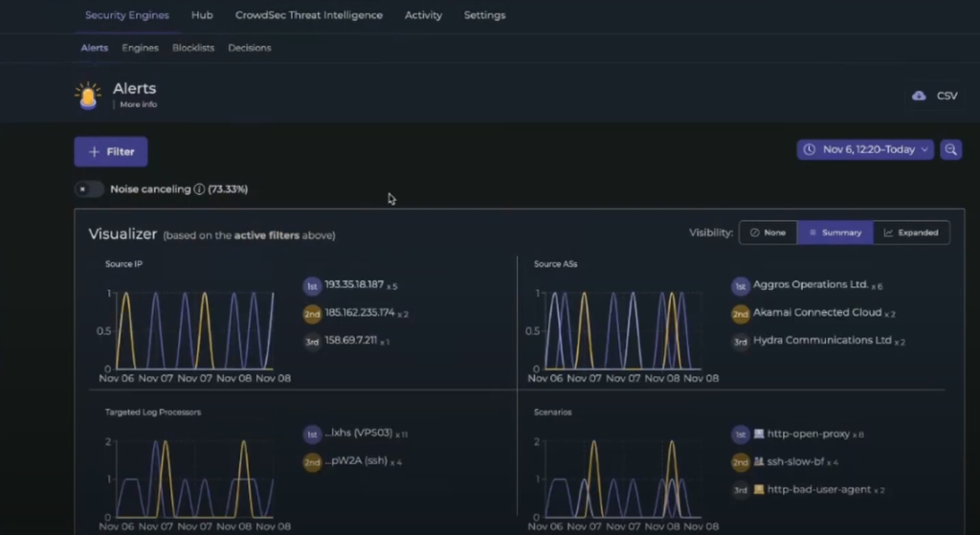The width and height of the screenshot is (980, 535).
Task: Select the ssh-slow-bf scenario
Action: (795, 461)
